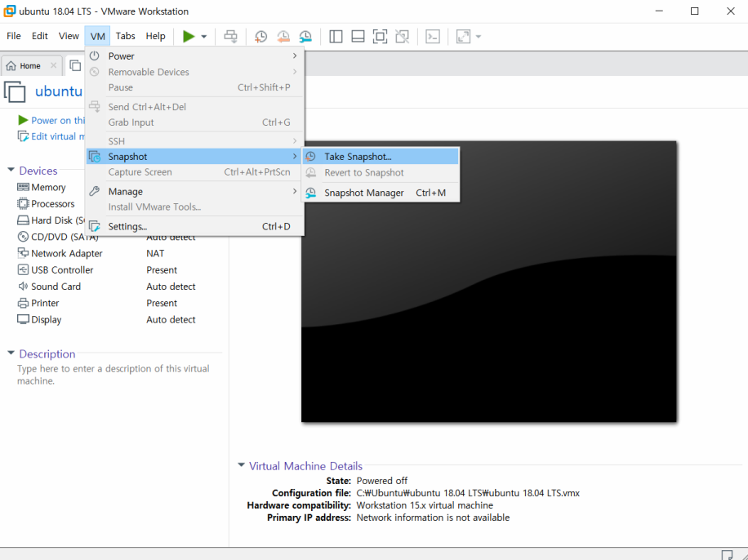Expand the Power submenu
The width and height of the screenshot is (748, 560).
[194, 56]
